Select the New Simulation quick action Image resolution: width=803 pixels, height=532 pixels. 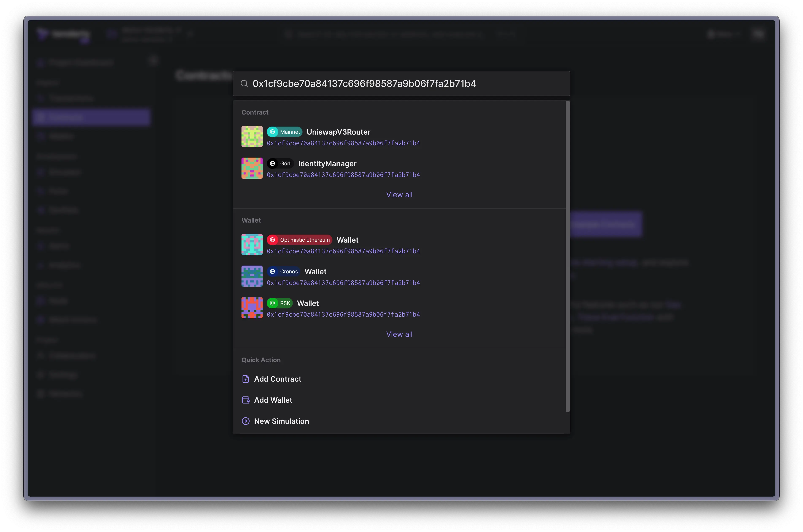pyautogui.click(x=399, y=421)
